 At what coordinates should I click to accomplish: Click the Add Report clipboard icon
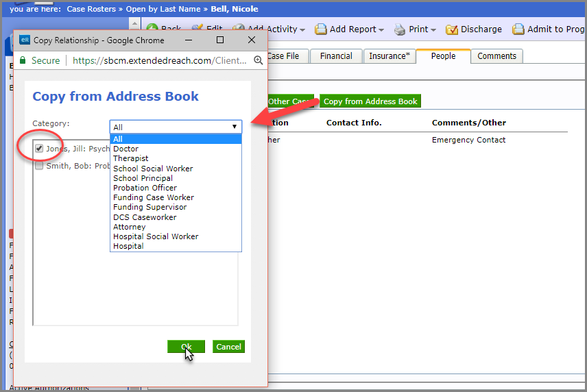pos(320,29)
